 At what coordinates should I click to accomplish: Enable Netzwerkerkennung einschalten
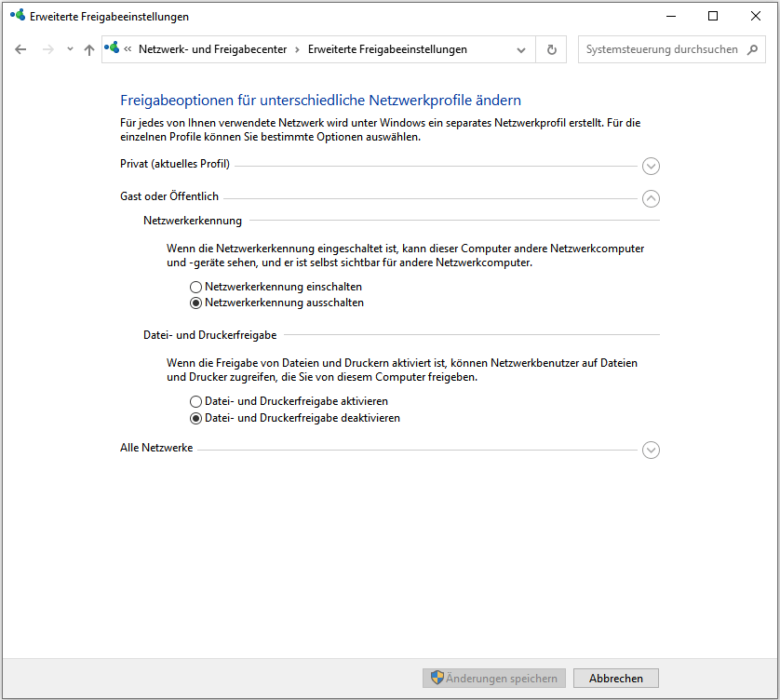[195, 287]
